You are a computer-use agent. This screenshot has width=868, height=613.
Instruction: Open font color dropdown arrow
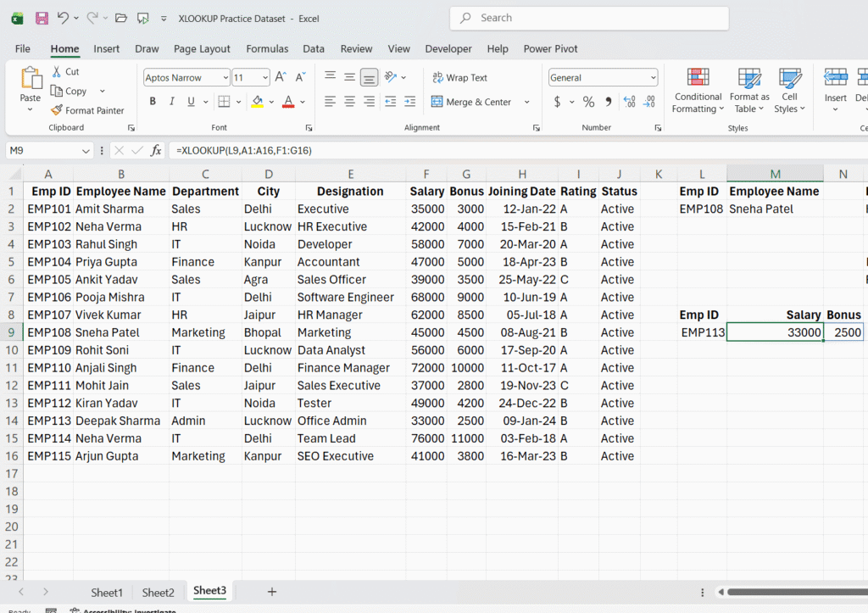[x=303, y=102]
